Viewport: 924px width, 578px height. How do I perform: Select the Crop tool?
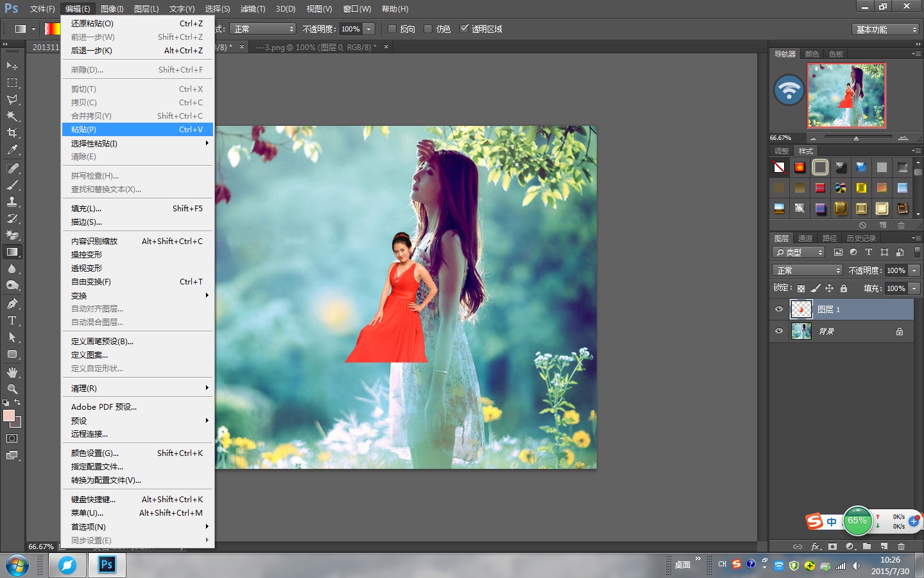tap(12, 133)
